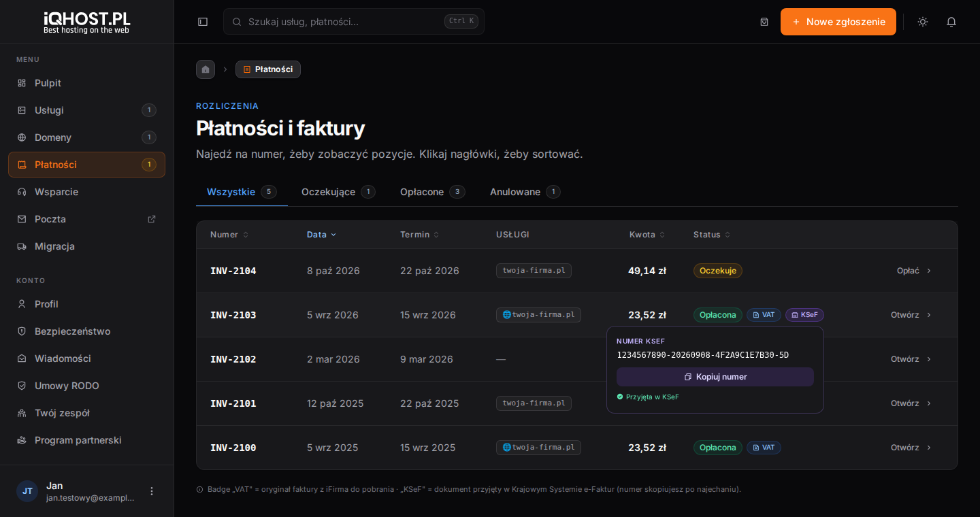Click Otwórz for INV-2103
Image resolution: width=980 pixels, height=517 pixels.
(x=911, y=315)
